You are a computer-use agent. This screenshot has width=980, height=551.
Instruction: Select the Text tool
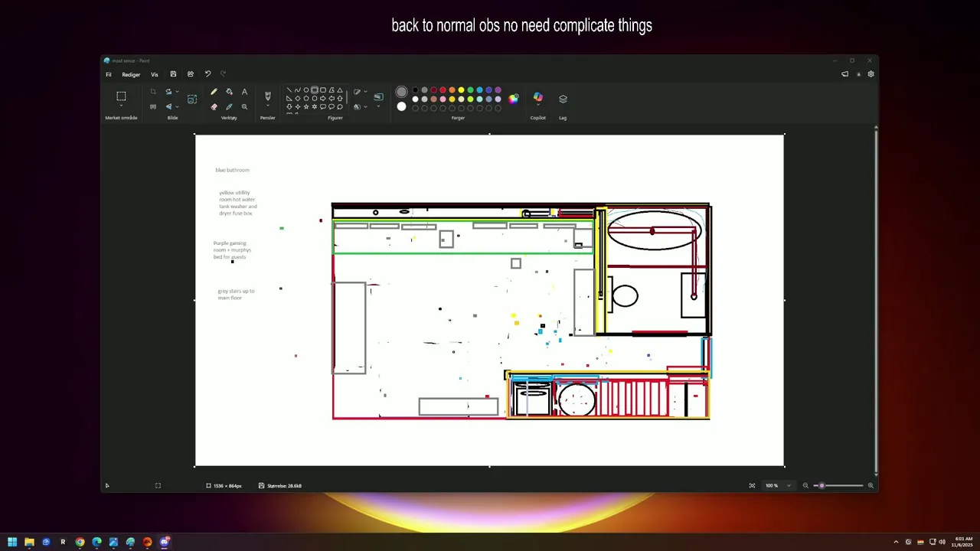[x=244, y=92]
